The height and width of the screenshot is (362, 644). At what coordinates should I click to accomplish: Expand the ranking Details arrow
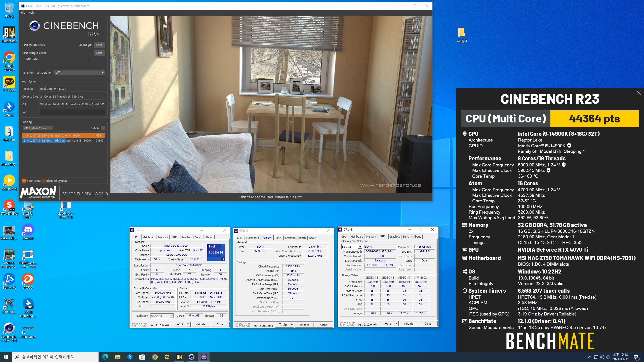103,128
